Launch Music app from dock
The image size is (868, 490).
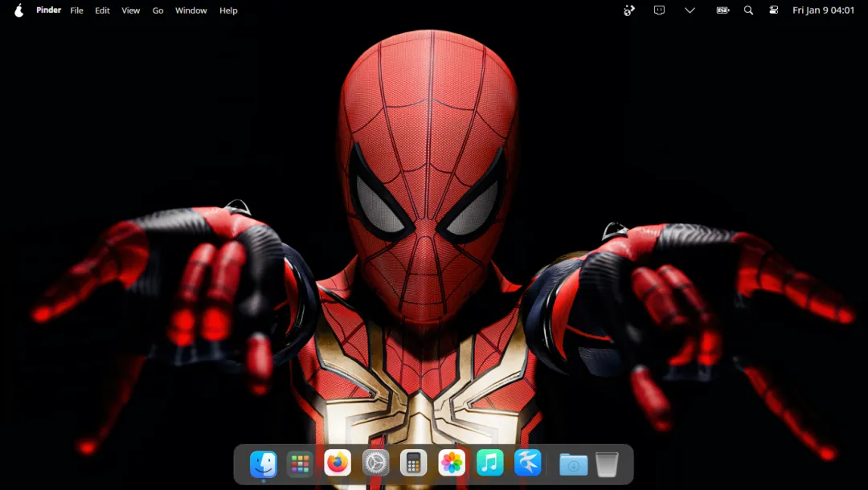490,463
